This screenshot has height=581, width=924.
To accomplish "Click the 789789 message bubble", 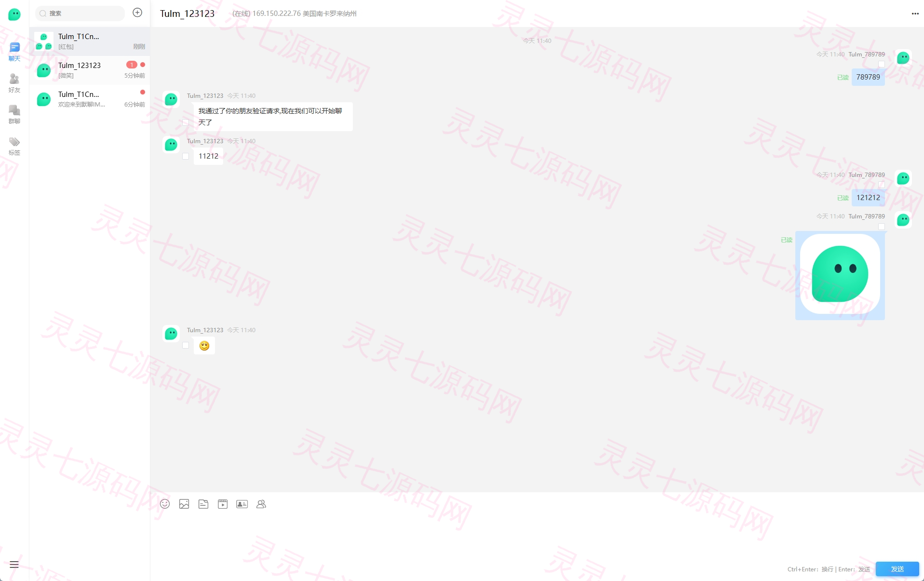I will (868, 77).
